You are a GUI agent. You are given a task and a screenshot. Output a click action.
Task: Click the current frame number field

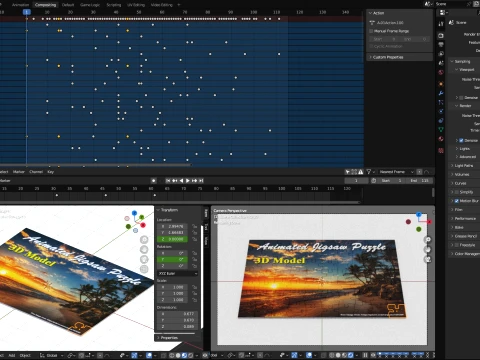[x=356, y=181]
